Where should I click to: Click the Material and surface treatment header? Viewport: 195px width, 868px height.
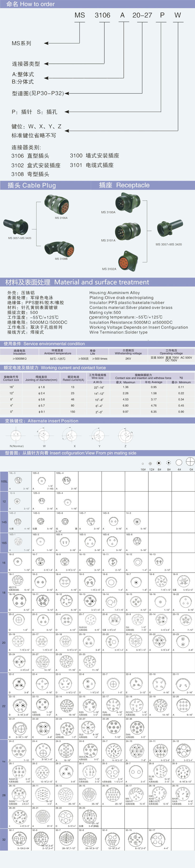pyautogui.click(x=77, y=282)
